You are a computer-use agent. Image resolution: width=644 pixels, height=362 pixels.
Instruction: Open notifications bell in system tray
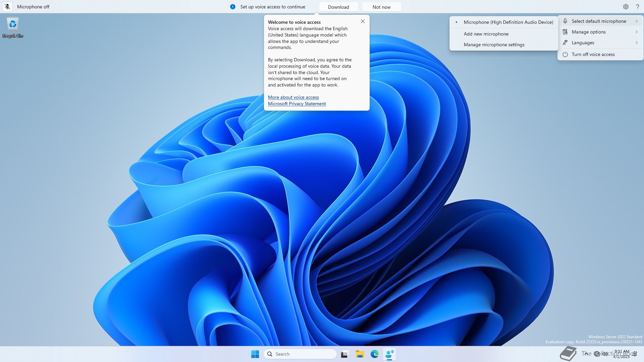[635, 354]
